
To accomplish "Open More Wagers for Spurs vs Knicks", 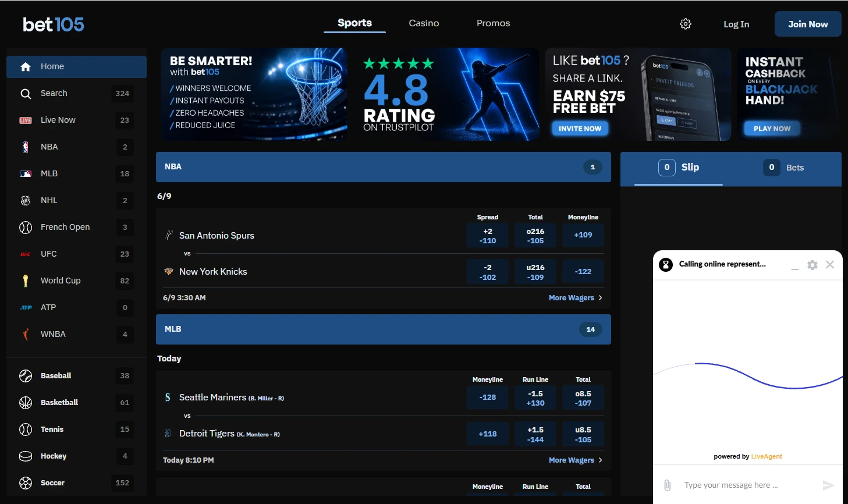I will [576, 298].
